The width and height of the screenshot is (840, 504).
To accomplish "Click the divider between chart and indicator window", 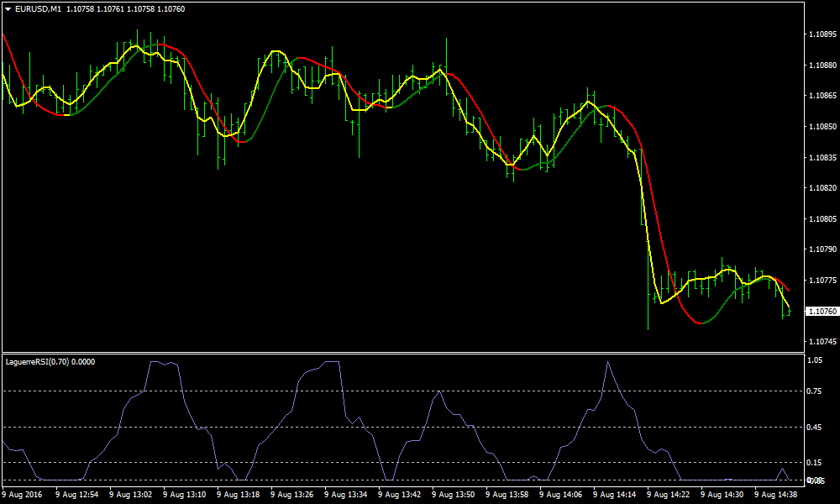I will (x=403, y=353).
